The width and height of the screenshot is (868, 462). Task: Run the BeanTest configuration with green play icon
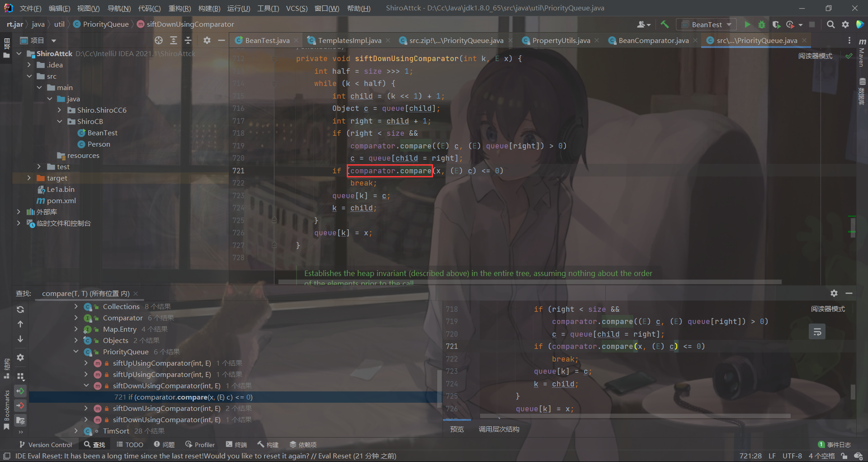click(x=747, y=24)
